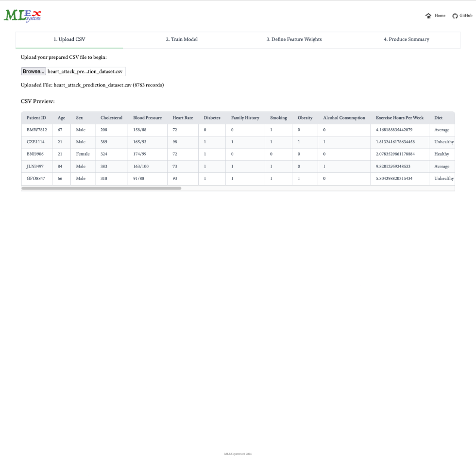Click the selected file name field
Screen dimensions: 476x476
point(85,71)
